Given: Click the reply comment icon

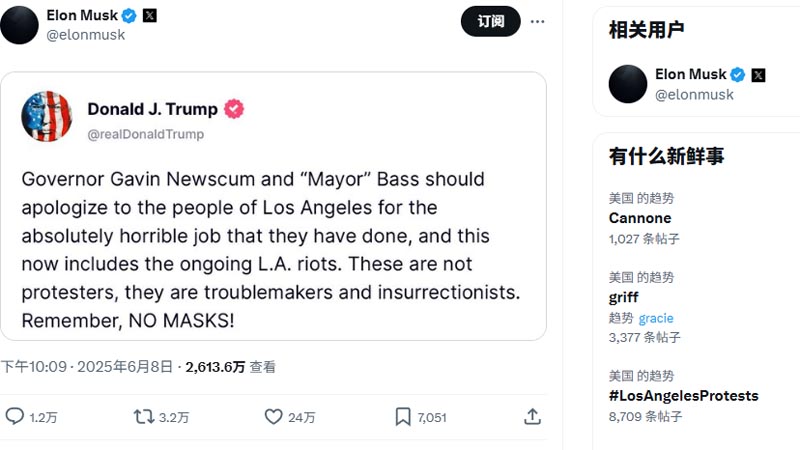Looking at the screenshot, I should pos(15,416).
